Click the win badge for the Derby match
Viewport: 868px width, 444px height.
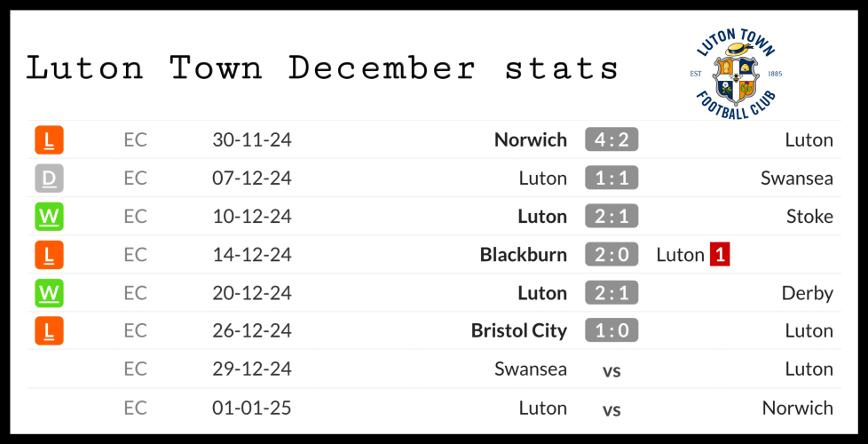[49, 293]
